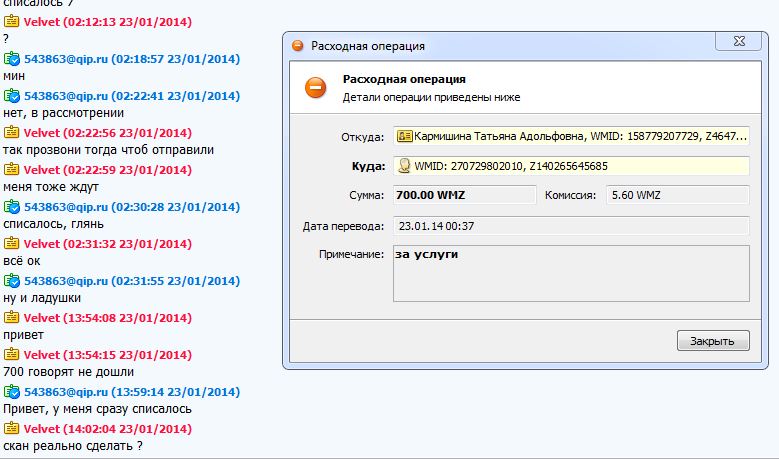Click the message ну и ладушки
This screenshot has width=779, height=459.
point(42,298)
